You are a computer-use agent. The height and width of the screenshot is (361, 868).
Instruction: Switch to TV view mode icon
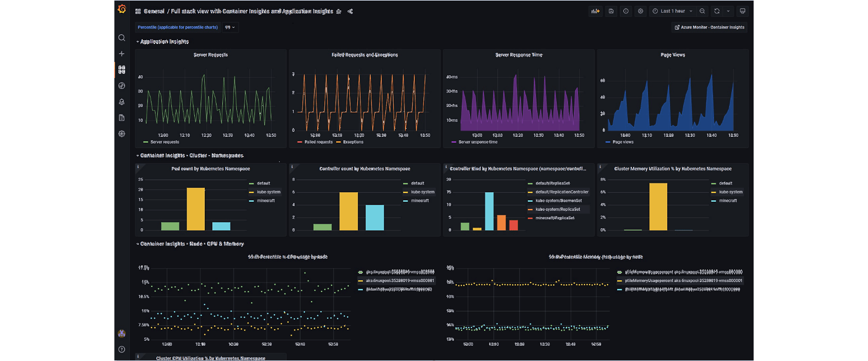point(742,11)
